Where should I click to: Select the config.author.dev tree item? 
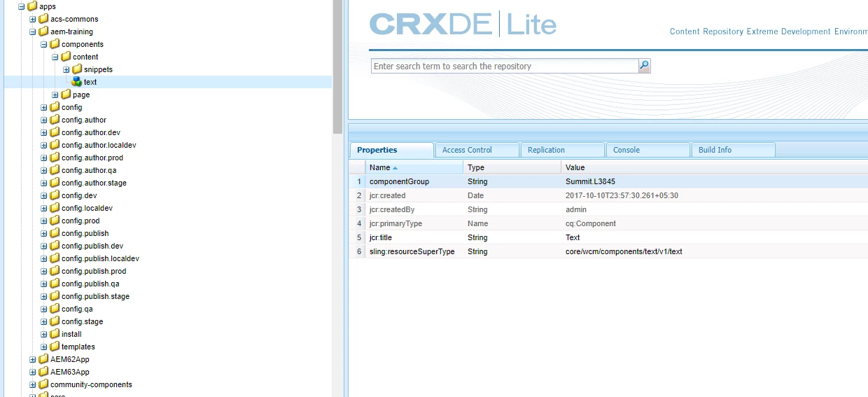[x=91, y=132]
